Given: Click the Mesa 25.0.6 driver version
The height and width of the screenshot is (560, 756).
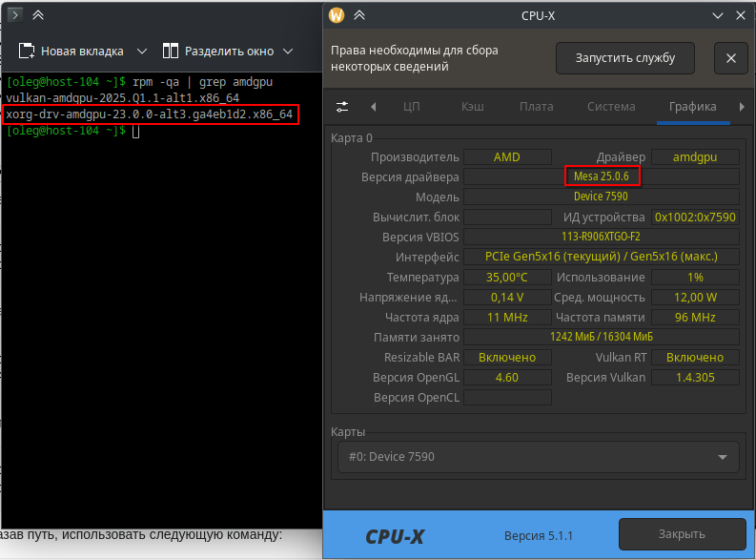Looking at the screenshot, I should [x=602, y=176].
